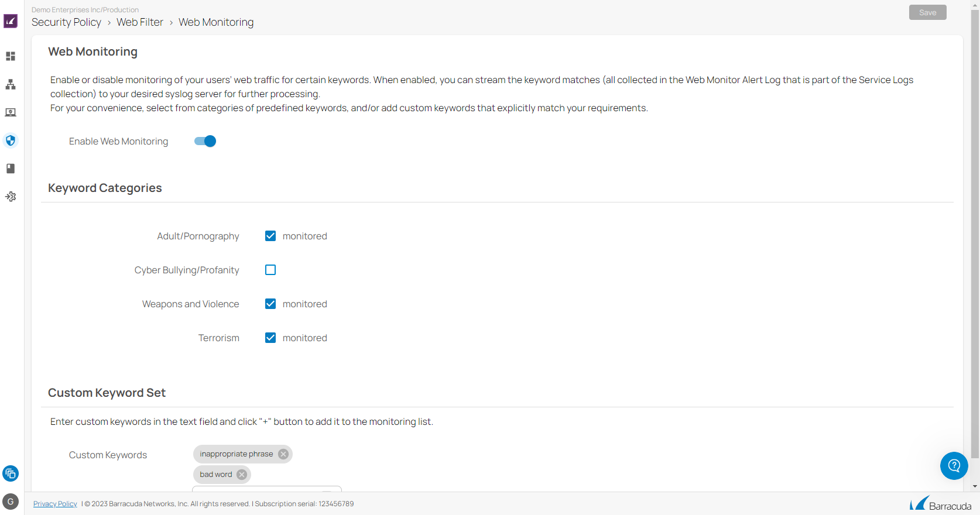Select the Web Monitoring breadcrumb
980x515 pixels.
pos(216,22)
